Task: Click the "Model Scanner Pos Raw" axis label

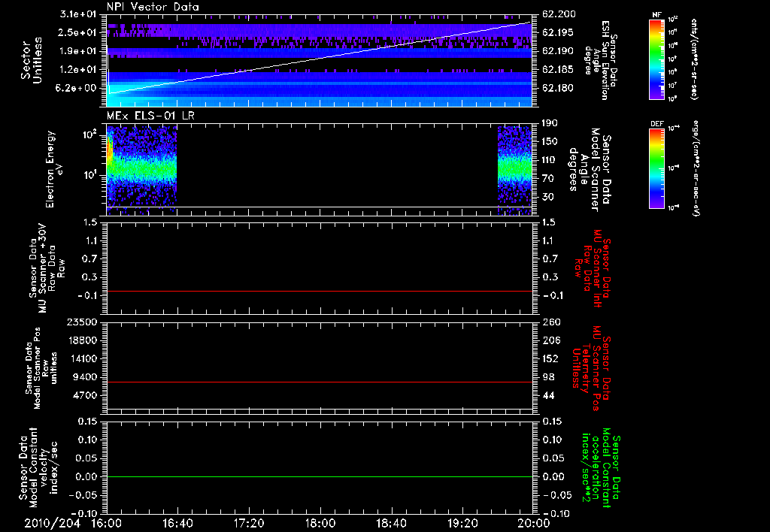Action: [41, 368]
